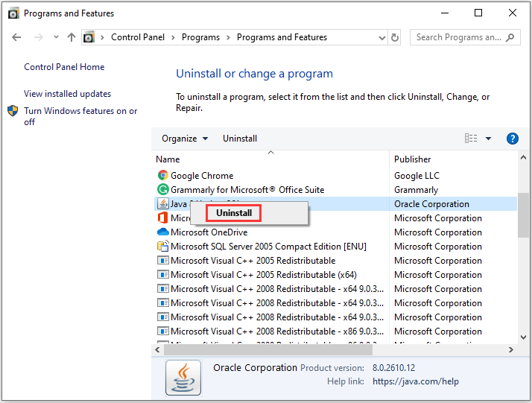Select Microsoft OneDrive entry
This screenshot has height=403, width=532.
(209, 232)
